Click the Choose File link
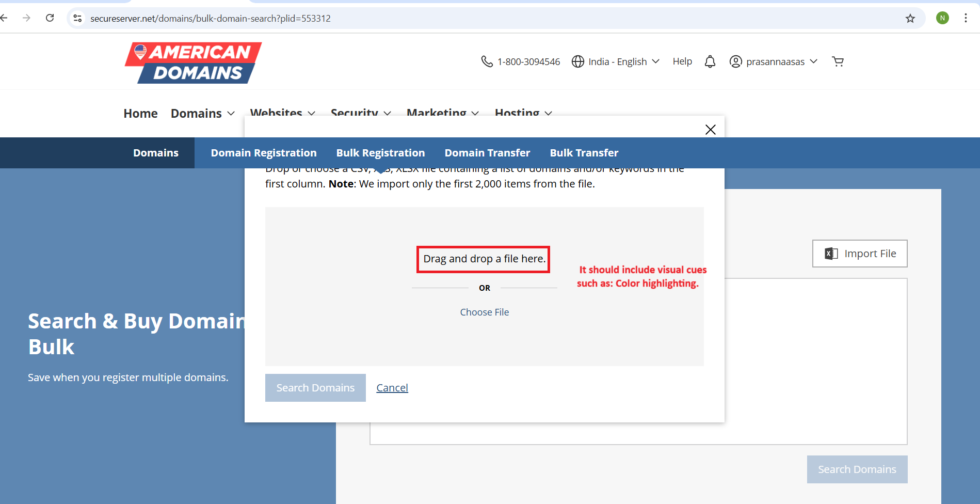Viewport: 980px width, 504px height. pyautogui.click(x=484, y=312)
